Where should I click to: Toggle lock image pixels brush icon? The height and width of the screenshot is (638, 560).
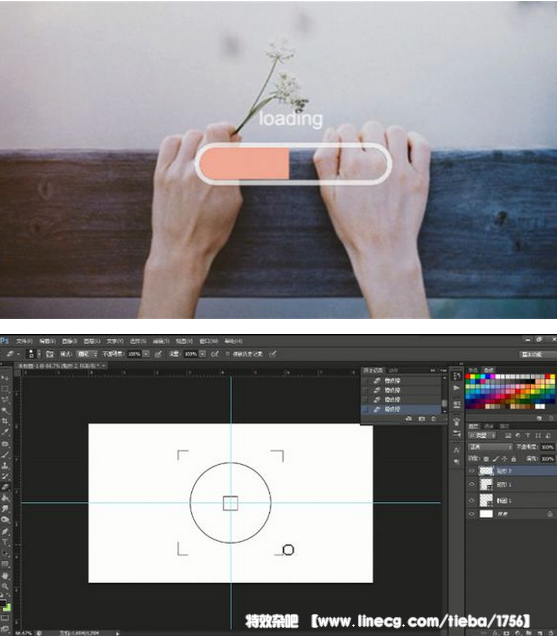(496, 459)
